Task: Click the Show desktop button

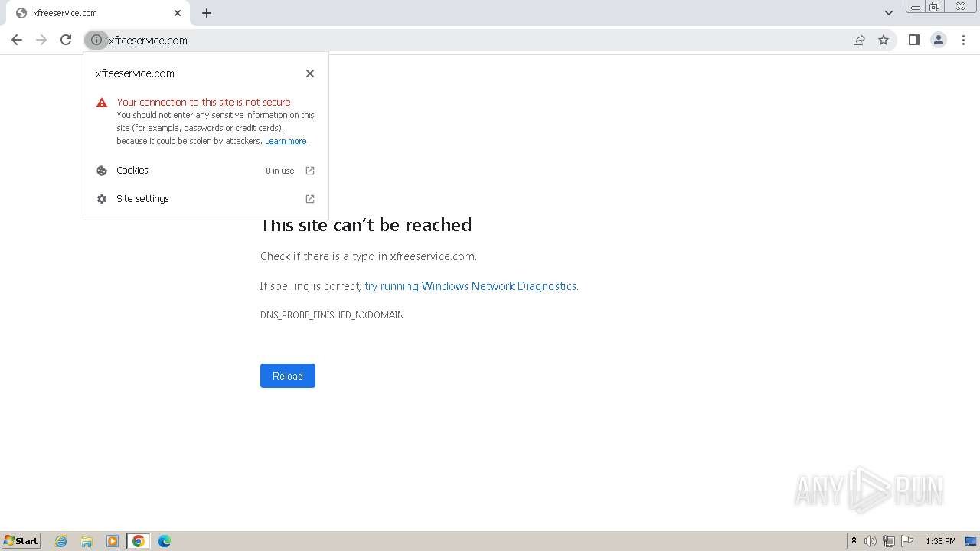Action: tap(972, 541)
